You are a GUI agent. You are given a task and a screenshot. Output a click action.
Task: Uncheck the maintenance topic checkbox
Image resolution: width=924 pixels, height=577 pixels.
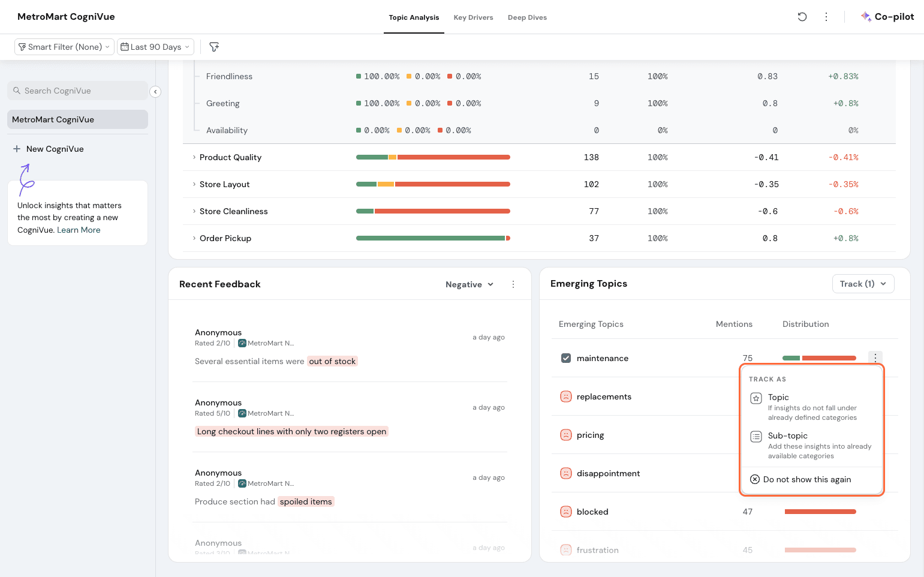[x=565, y=358]
